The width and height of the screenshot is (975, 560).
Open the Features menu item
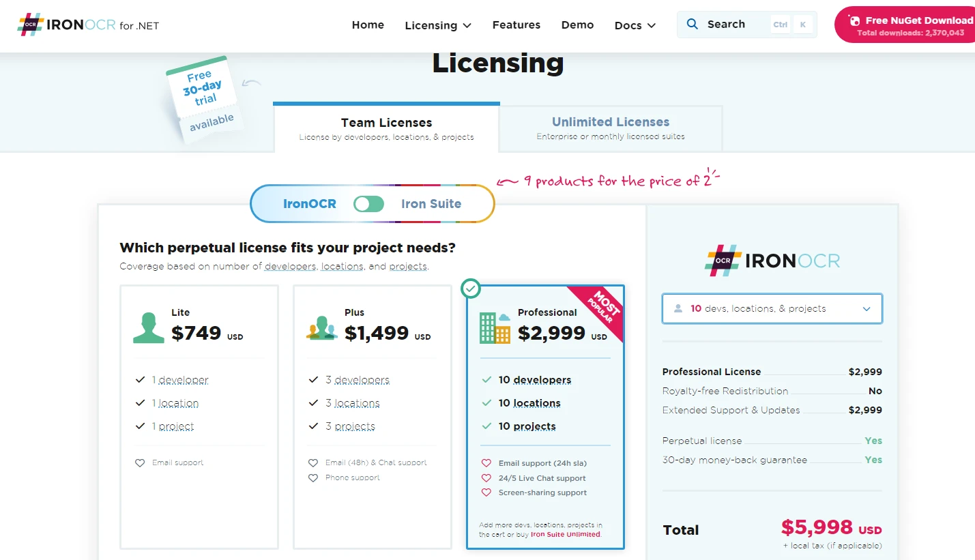point(516,25)
